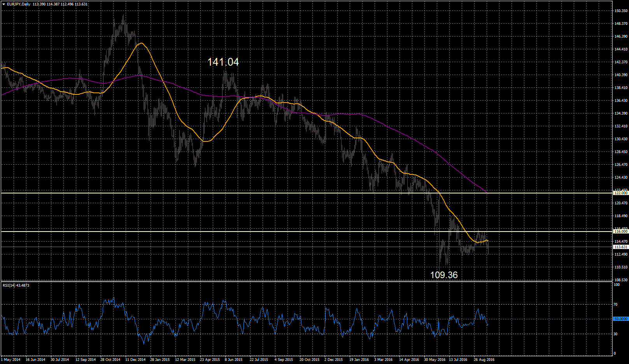Click the 124.430 price scale label
The image size is (629, 364).
(621, 178)
